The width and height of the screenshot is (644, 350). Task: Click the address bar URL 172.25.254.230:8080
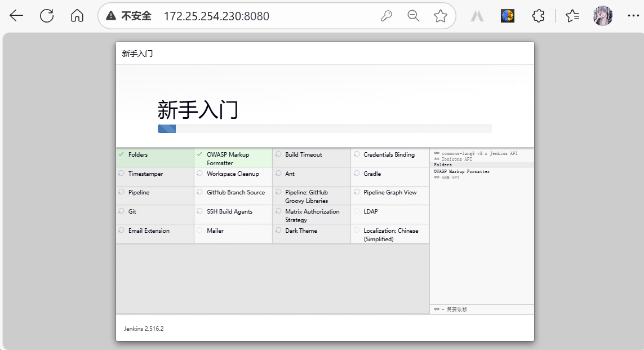pyautogui.click(x=216, y=16)
